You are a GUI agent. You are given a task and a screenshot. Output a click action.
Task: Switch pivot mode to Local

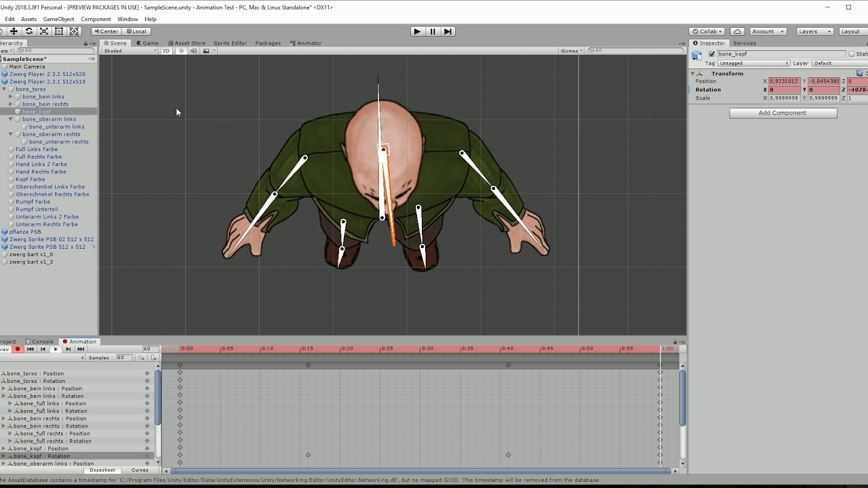[138, 31]
